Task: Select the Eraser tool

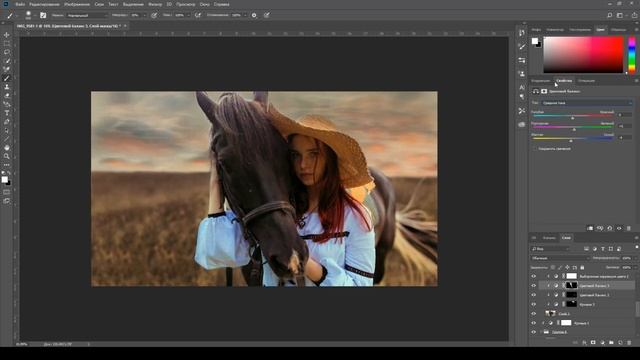Action: [x=7, y=96]
